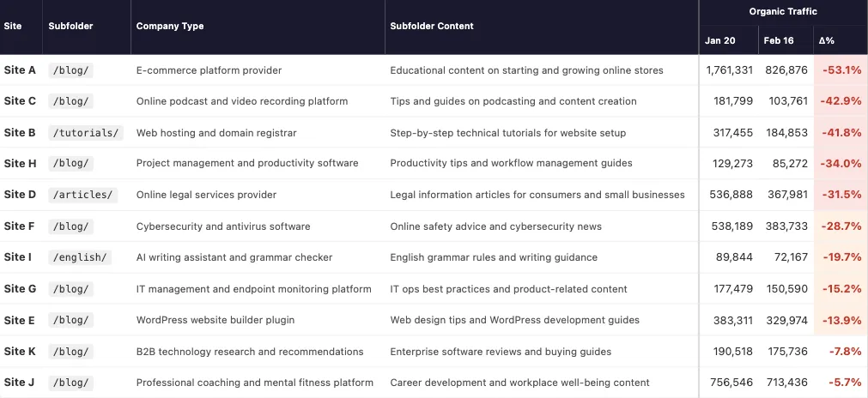Image resolution: width=868 pixels, height=398 pixels.
Task: Click the Site A row label
Action: tap(20, 70)
